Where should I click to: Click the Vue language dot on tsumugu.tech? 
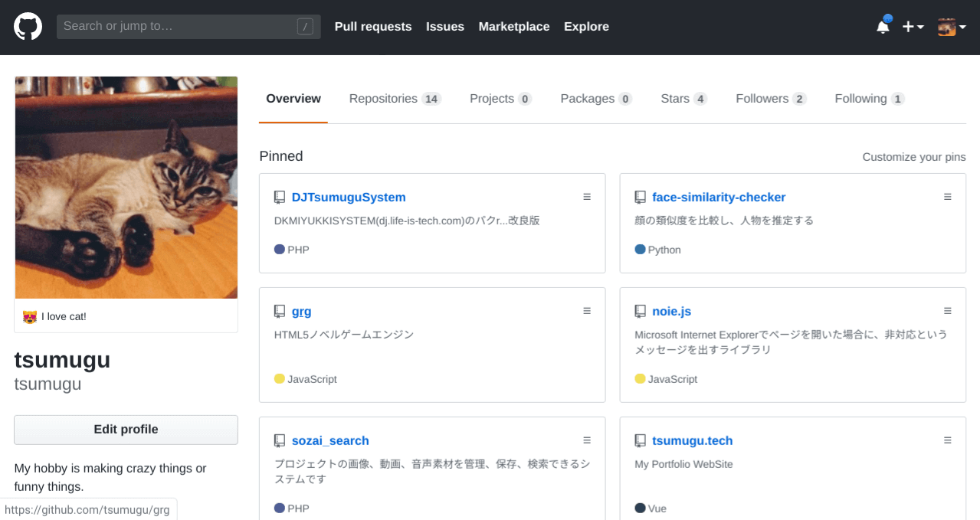639,508
